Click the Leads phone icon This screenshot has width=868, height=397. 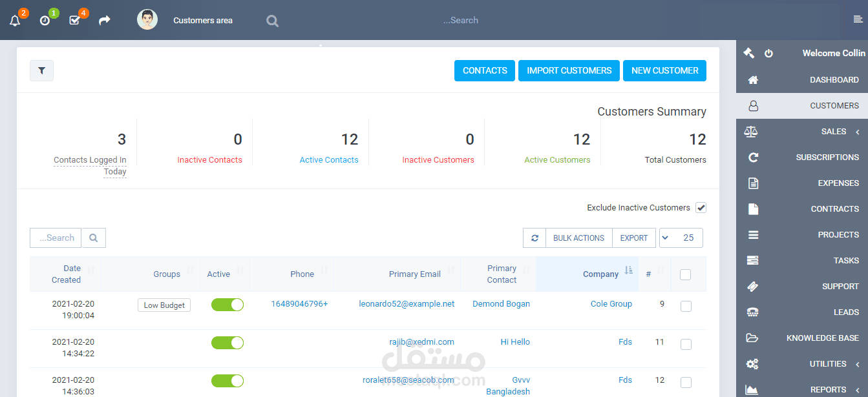752,312
